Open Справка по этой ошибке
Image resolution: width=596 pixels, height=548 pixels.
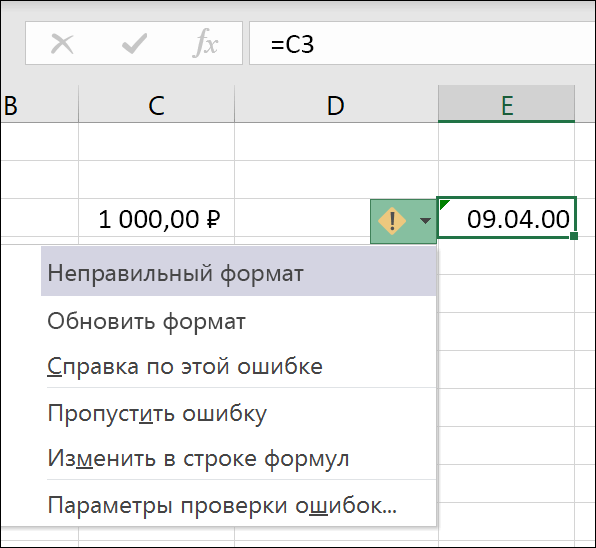click(238, 367)
